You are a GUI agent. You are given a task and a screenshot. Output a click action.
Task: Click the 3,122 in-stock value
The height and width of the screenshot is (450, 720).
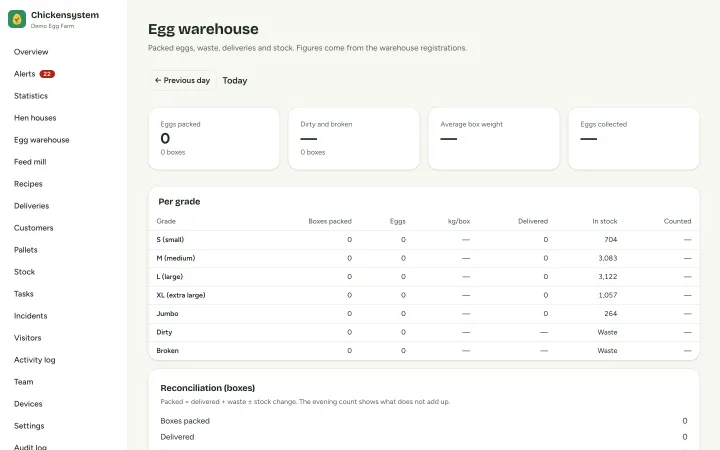click(608, 276)
